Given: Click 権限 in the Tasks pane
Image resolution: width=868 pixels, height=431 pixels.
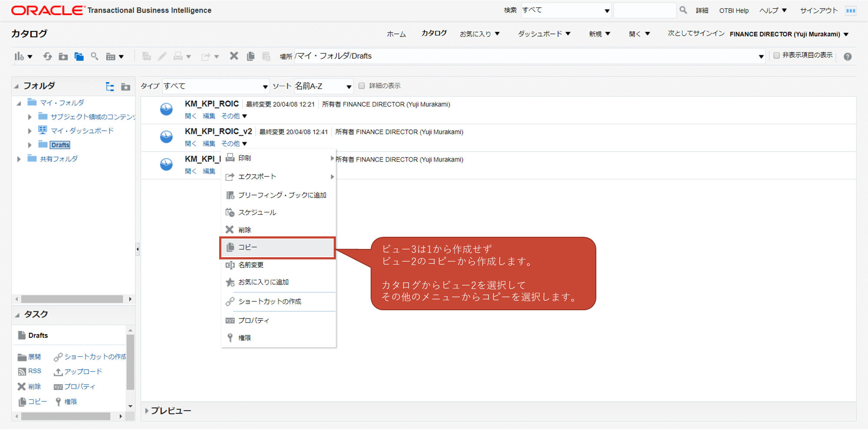Looking at the screenshot, I should tap(66, 402).
